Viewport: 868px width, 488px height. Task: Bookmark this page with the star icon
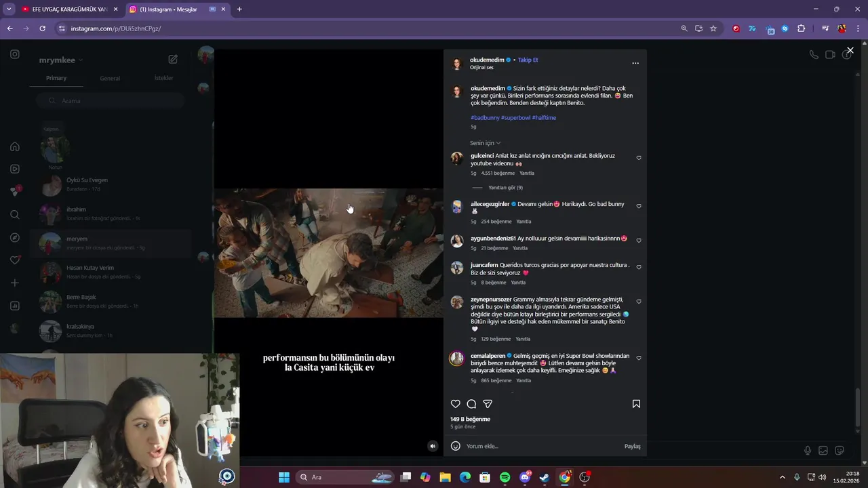click(x=713, y=28)
